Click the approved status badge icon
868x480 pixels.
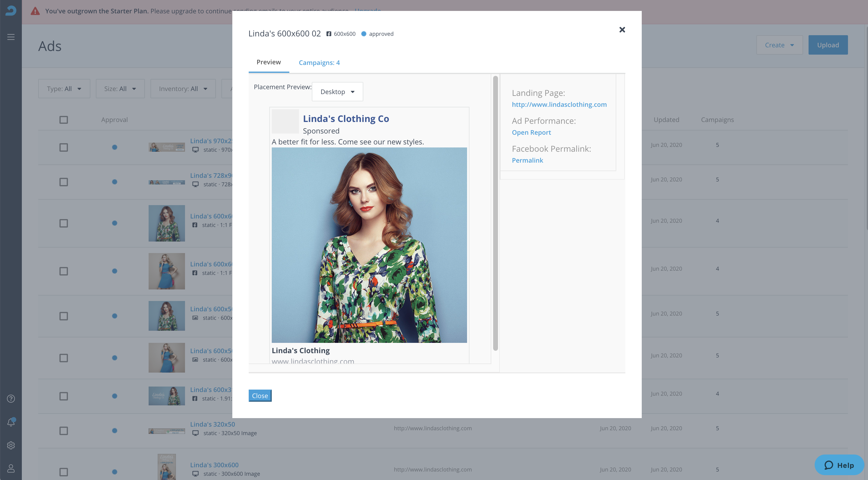click(x=364, y=34)
